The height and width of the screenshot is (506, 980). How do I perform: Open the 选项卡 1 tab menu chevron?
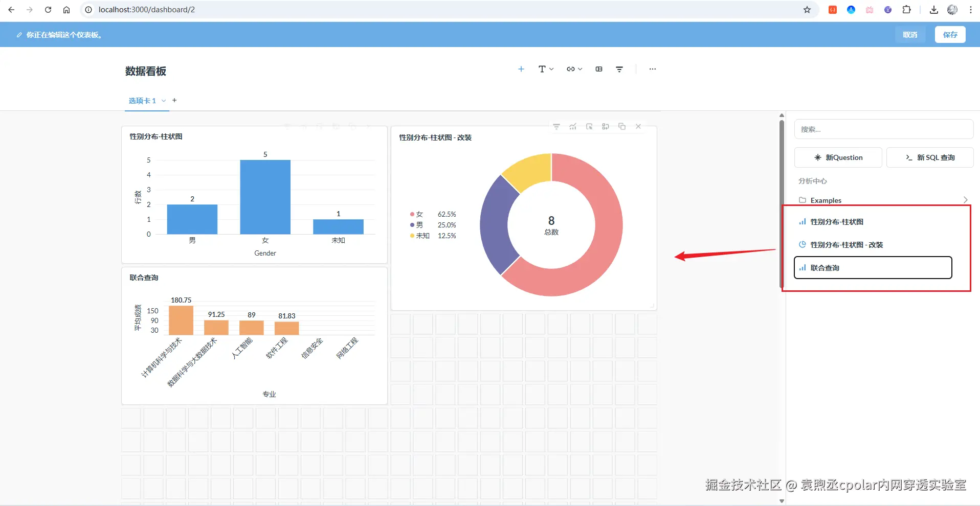(164, 101)
